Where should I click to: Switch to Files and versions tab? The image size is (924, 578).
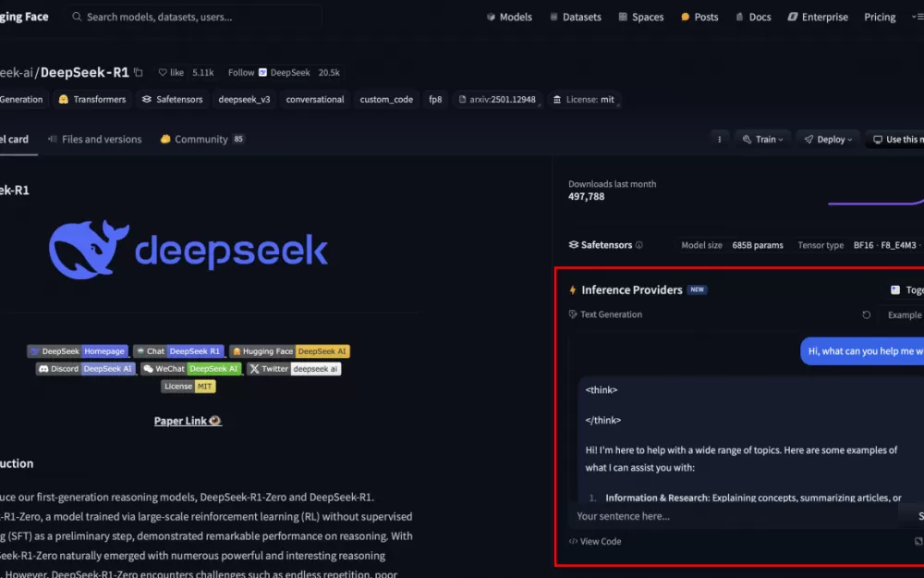pos(95,140)
